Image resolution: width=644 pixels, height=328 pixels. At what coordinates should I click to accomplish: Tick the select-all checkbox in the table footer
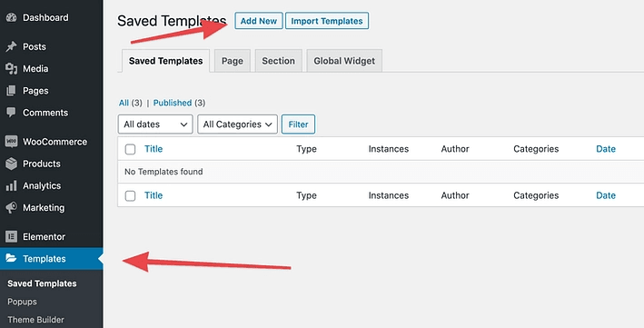pyautogui.click(x=130, y=195)
